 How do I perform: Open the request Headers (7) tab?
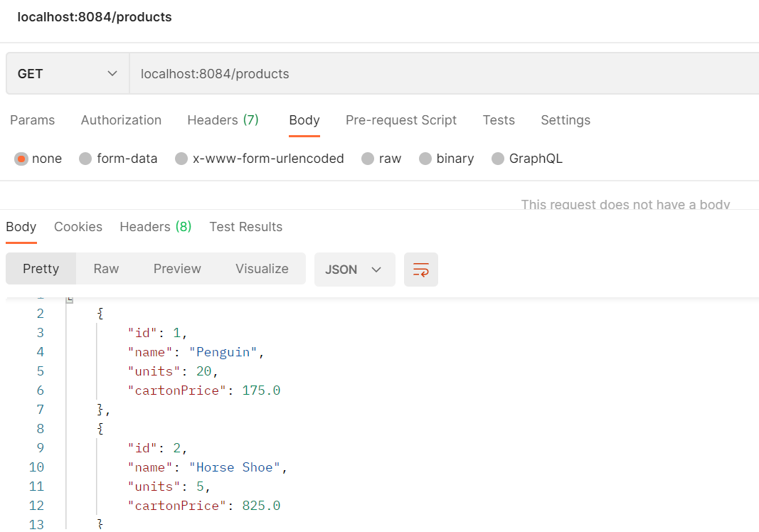point(223,120)
